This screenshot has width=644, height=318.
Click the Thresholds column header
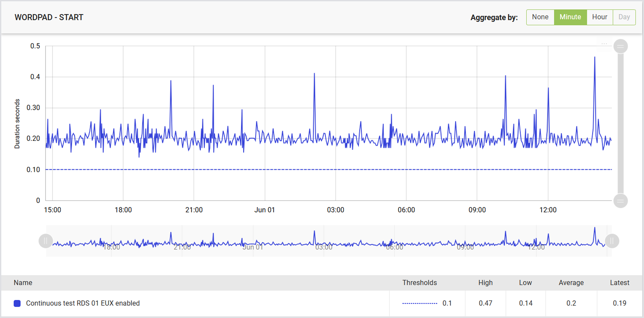point(420,282)
